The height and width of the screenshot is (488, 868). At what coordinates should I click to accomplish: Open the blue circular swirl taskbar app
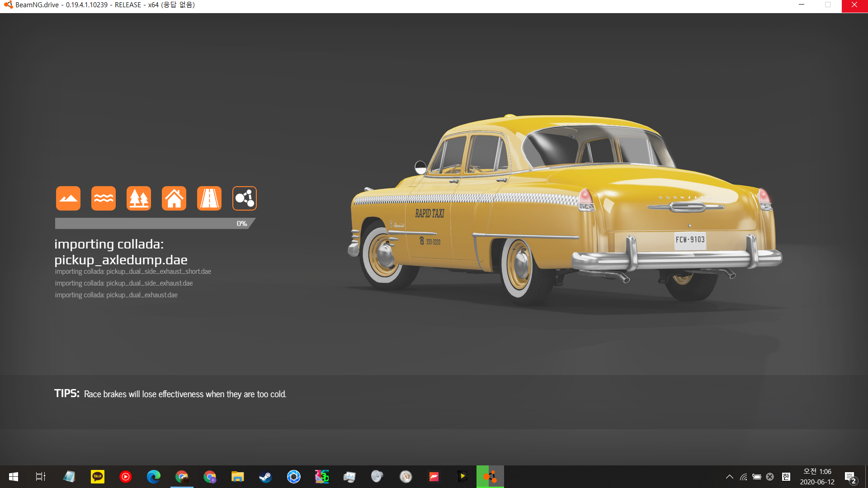(x=294, y=477)
